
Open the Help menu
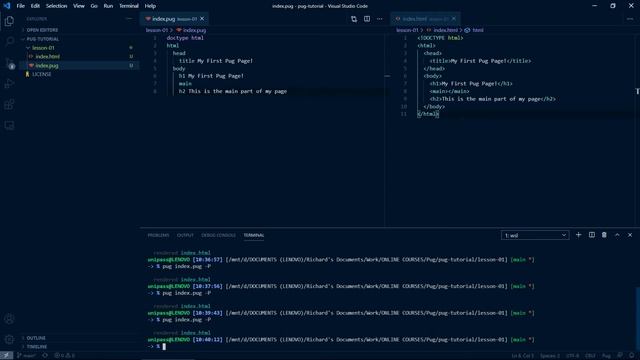click(x=150, y=6)
